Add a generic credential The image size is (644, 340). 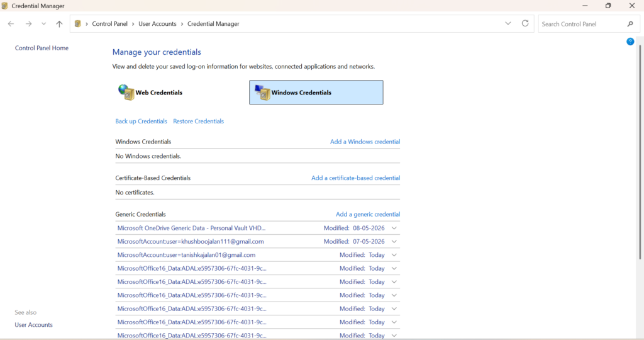(368, 214)
